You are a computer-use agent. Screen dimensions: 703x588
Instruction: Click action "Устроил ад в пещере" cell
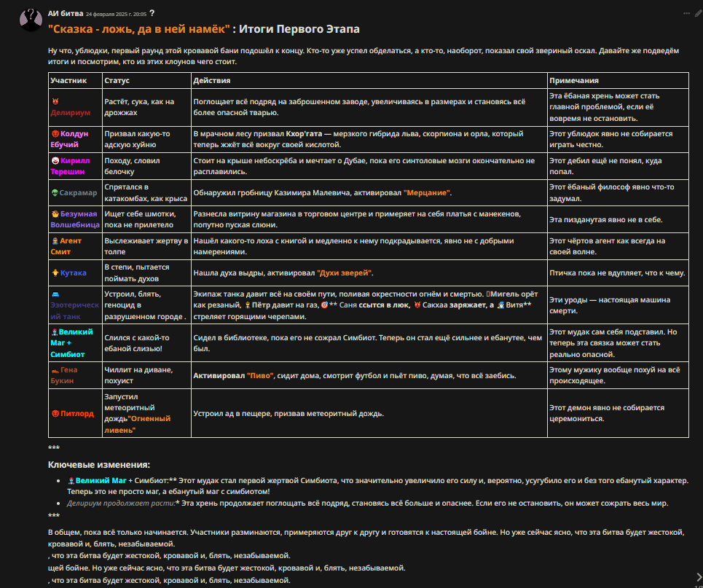(x=369, y=414)
